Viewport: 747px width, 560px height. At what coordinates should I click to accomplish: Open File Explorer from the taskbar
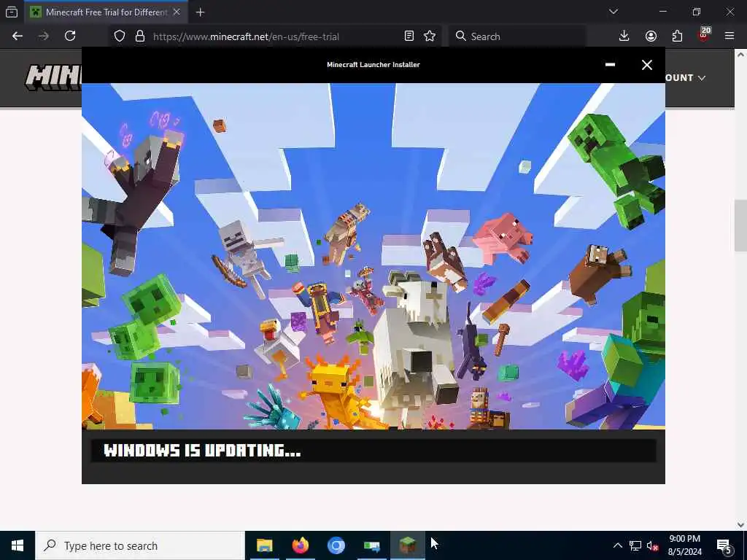264,545
